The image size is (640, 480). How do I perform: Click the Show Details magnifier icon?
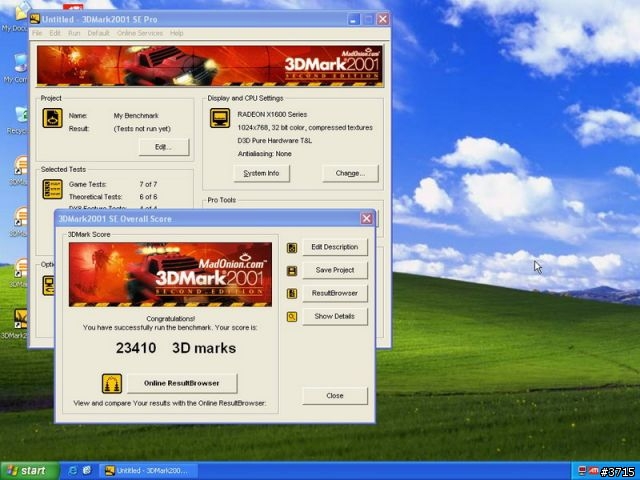click(292, 317)
